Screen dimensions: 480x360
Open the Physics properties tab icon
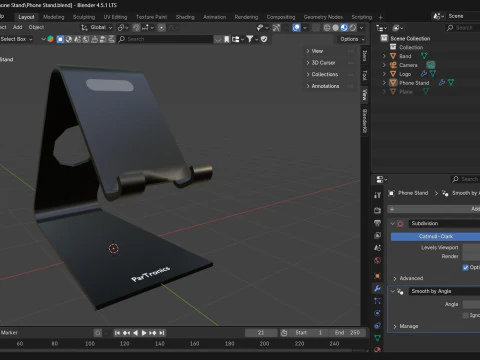(x=377, y=313)
